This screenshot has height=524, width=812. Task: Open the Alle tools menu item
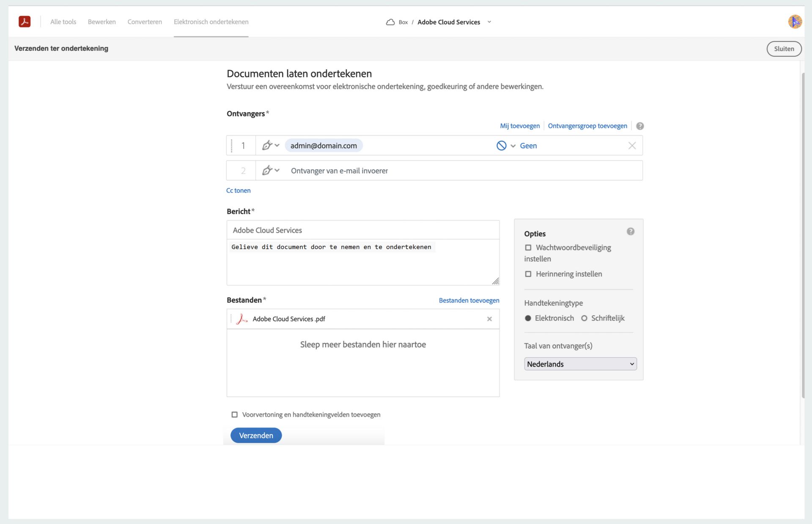pyautogui.click(x=63, y=21)
